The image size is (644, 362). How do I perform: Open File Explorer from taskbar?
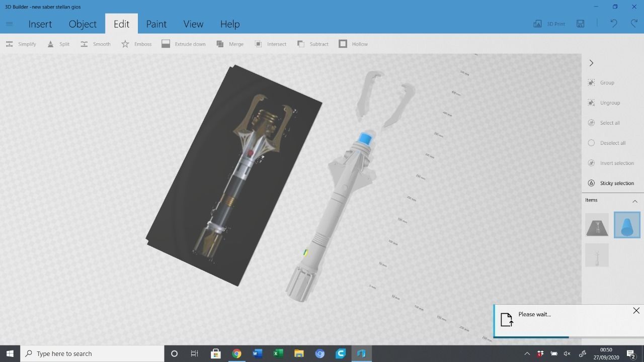(299, 353)
